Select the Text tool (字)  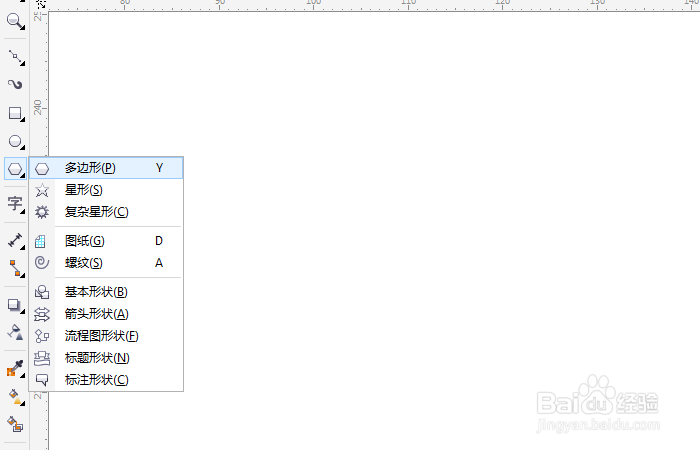(x=15, y=204)
